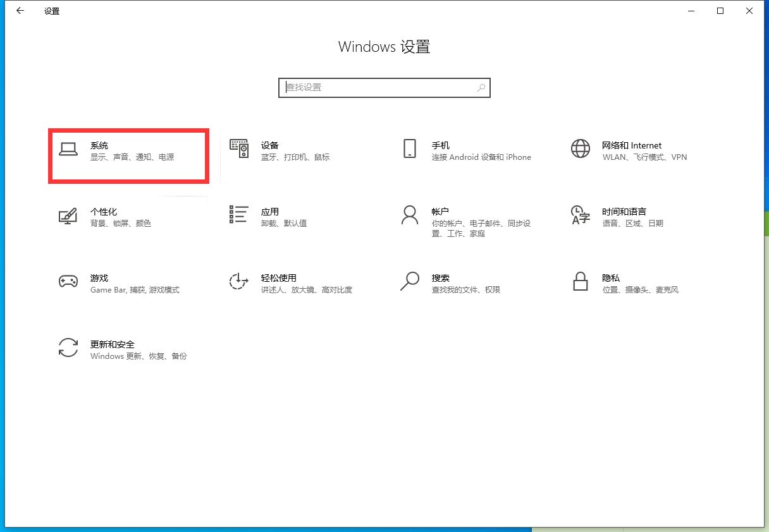Click the 轻松使用 title text
Screen dimensions: 769x532
(x=279, y=278)
